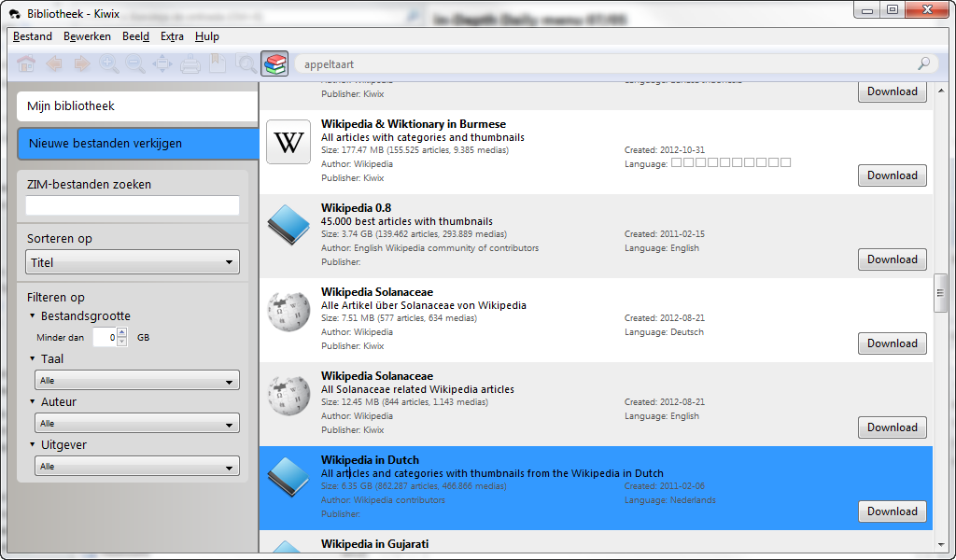Click the zoom out magnifier icon

(x=135, y=64)
